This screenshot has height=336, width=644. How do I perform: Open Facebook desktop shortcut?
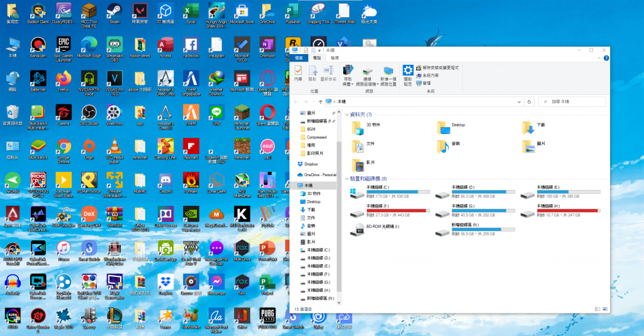coord(191,48)
